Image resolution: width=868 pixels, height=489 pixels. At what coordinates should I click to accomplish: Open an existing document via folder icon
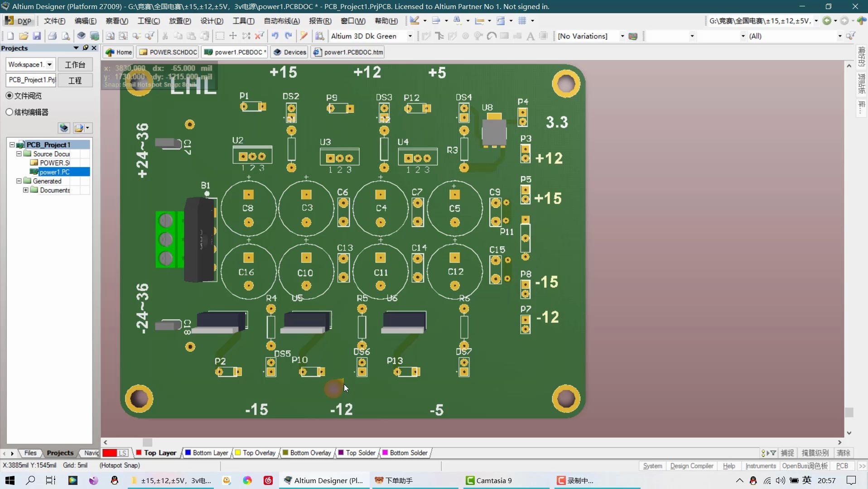pyautogui.click(x=24, y=36)
